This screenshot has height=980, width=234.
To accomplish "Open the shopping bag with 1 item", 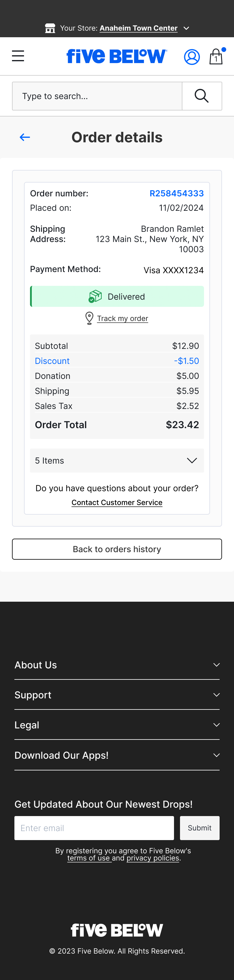I will pyautogui.click(x=216, y=56).
